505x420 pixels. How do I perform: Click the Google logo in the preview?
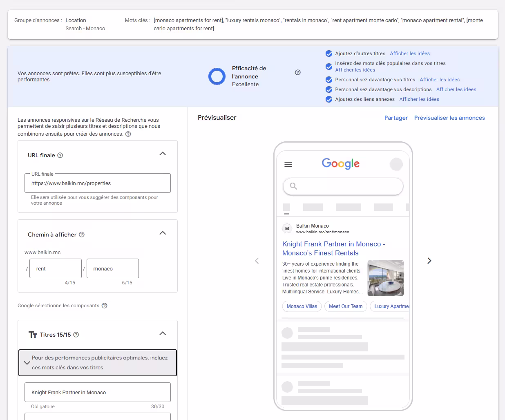pos(341,164)
